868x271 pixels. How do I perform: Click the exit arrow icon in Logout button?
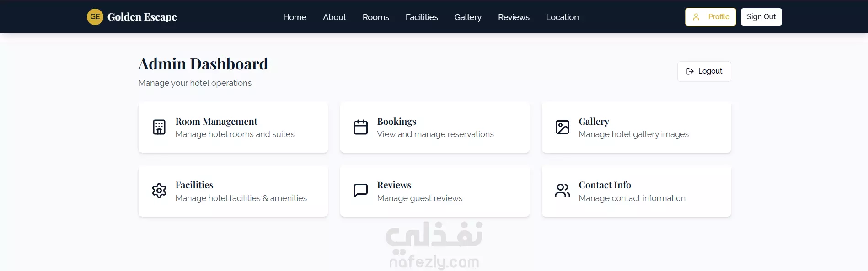(690, 71)
